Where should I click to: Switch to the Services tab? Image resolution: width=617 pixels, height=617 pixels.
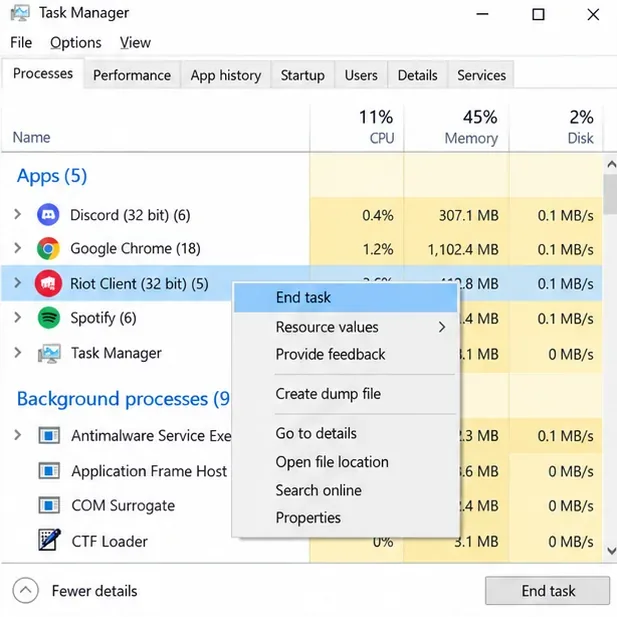pyautogui.click(x=481, y=75)
